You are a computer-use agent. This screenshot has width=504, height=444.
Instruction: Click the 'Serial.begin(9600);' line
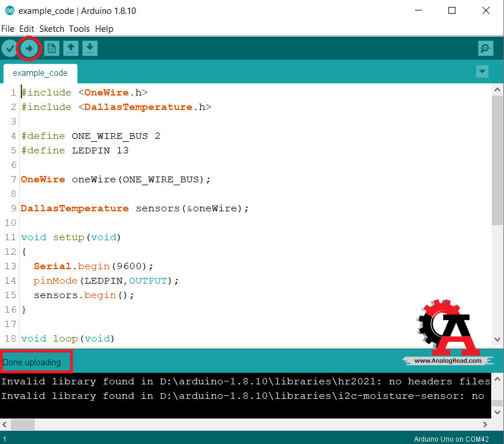pyautogui.click(x=94, y=266)
